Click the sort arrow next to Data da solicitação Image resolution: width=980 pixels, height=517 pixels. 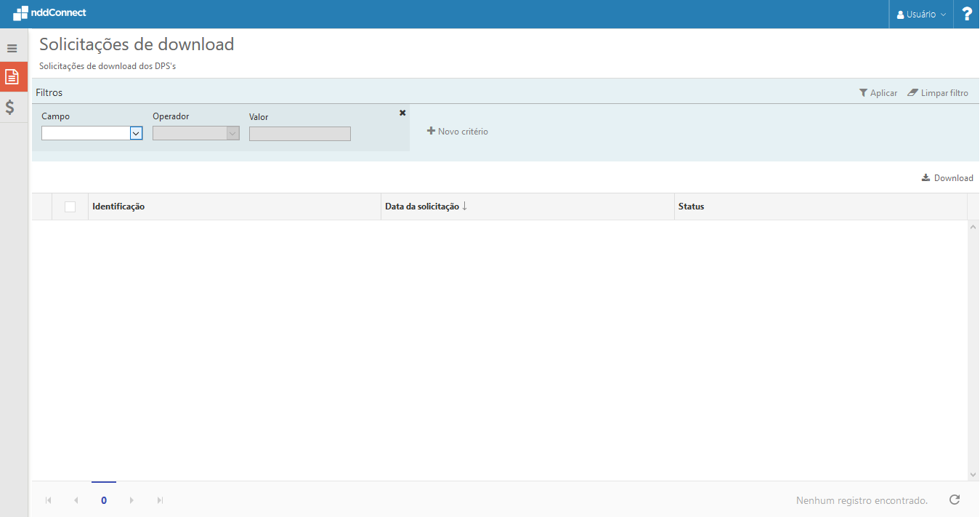pyautogui.click(x=464, y=207)
